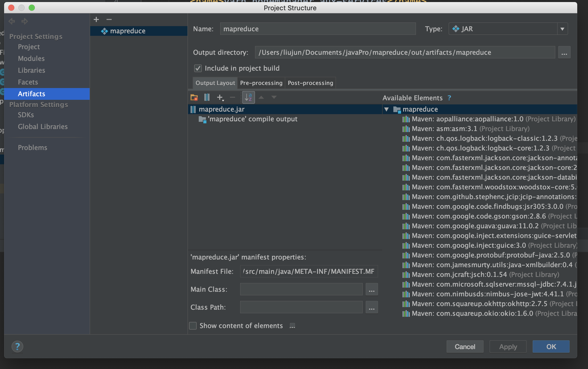
Task: Enable Show content of elements checkbox
Action: click(193, 326)
